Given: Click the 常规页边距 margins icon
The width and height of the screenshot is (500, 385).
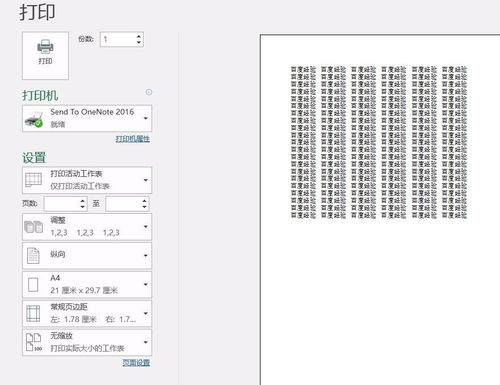Looking at the screenshot, I should click(33, 314).
